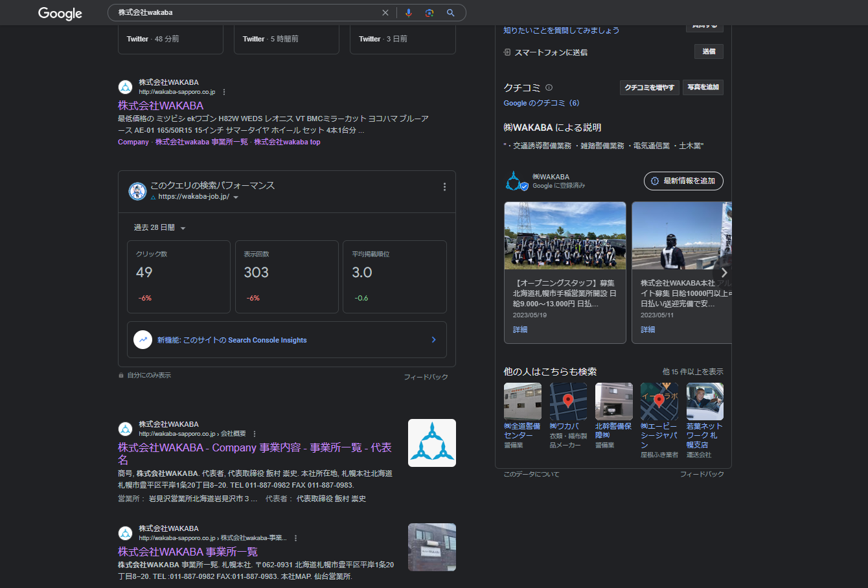Open 詳細 for 2023/05/11 post

pos(648,330)
